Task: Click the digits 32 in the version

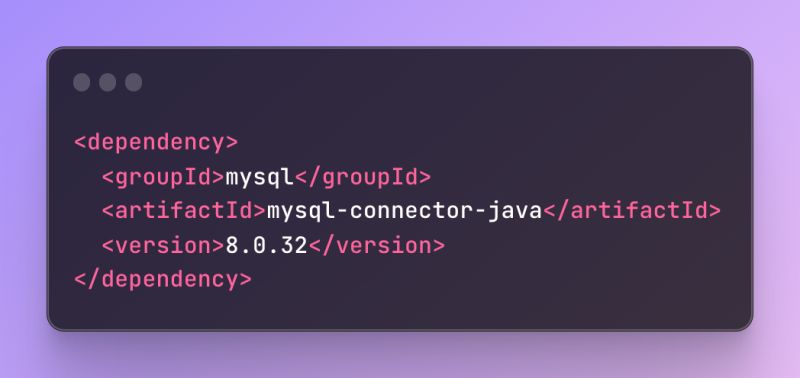Action: click(x=294, y=245)
